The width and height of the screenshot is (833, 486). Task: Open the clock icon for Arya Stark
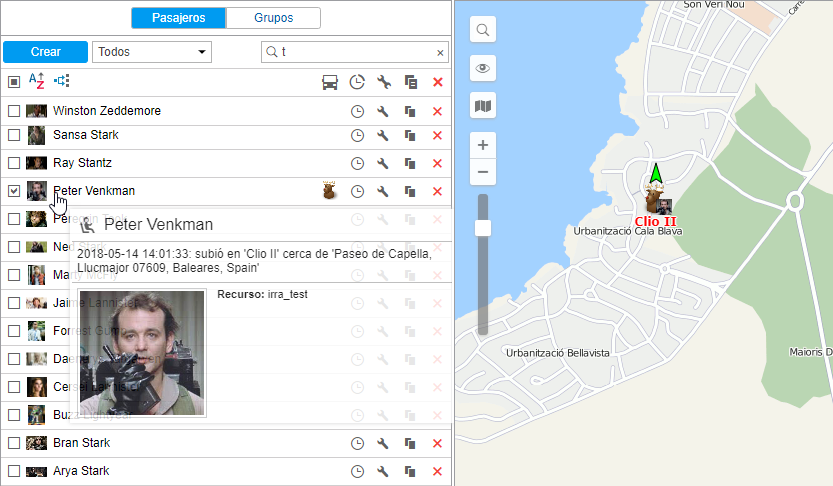click(x=358, y=472)
